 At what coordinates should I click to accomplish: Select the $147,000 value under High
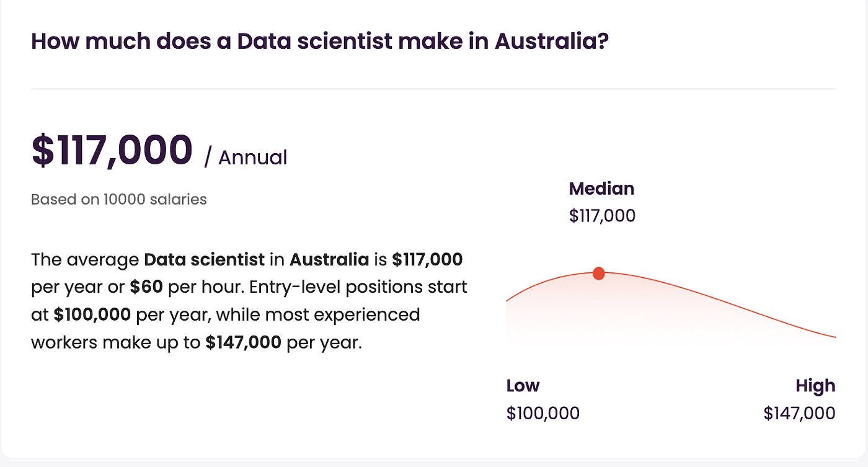pos(799,413)
